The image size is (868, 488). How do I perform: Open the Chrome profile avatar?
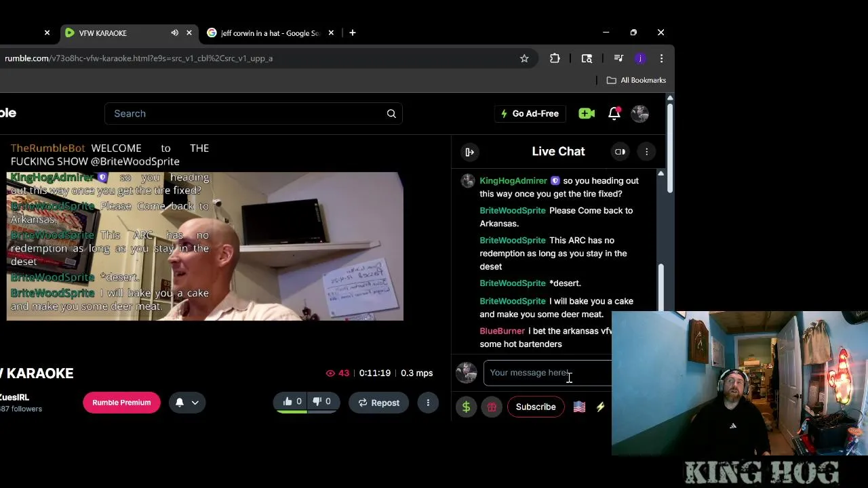639,58
